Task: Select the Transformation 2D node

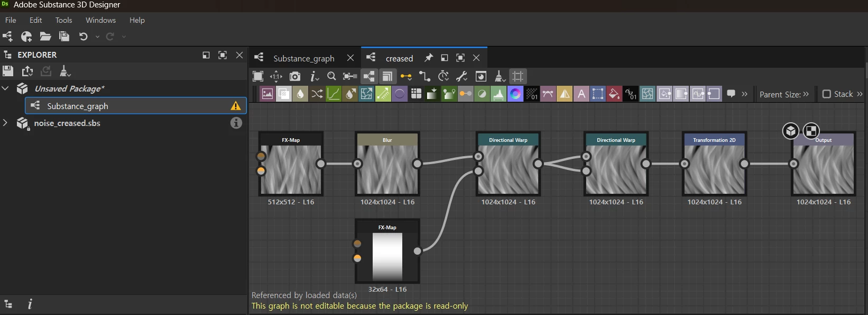Action: coord(715,164)
